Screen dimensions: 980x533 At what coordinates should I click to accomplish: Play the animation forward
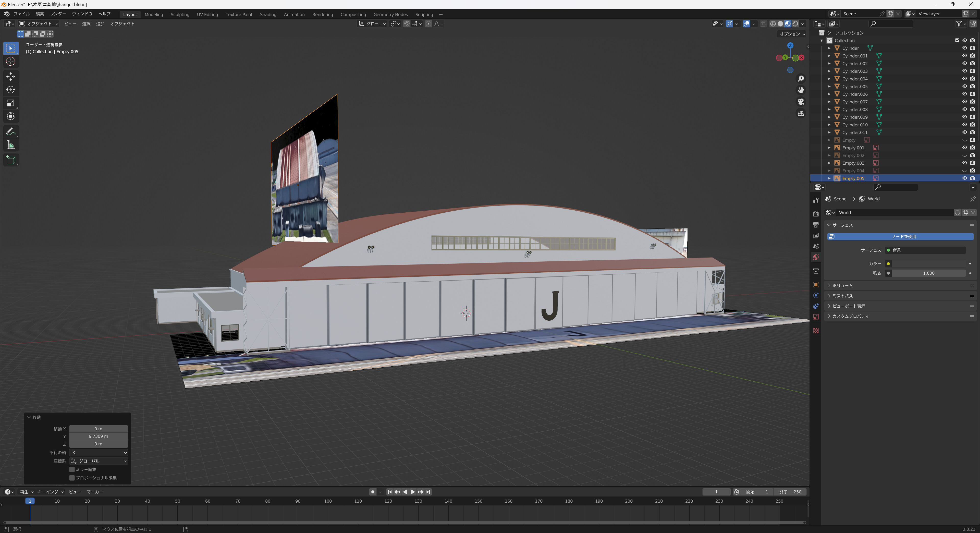(x=412, y=492)
